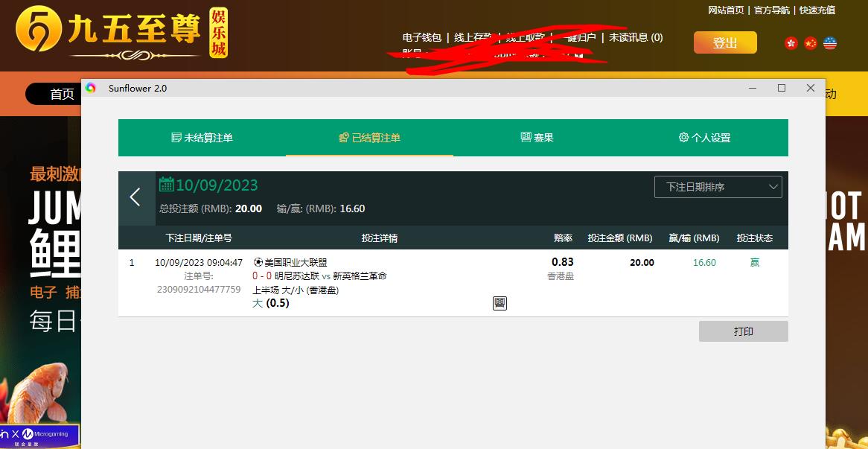
Task: Click the 投注详情 column header
Action: pyautogui.click(x=380, y=238)
